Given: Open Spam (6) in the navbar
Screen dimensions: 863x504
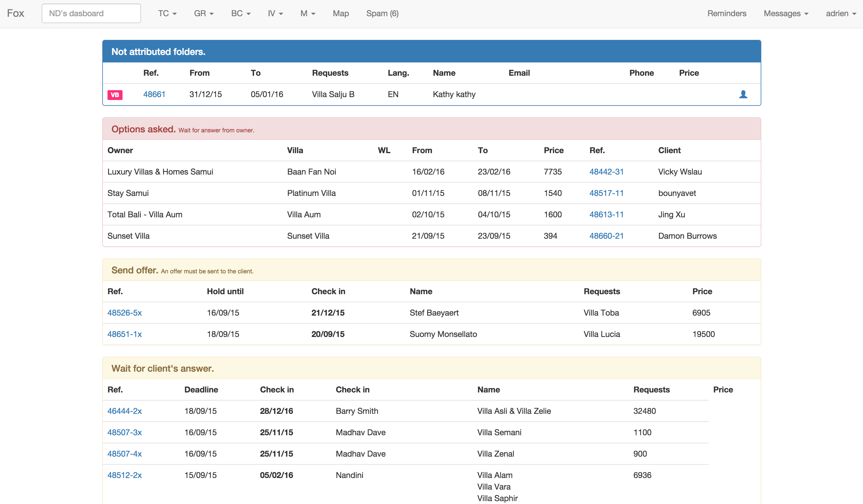Looking at the screenshot, I should [x=382, y=13].
